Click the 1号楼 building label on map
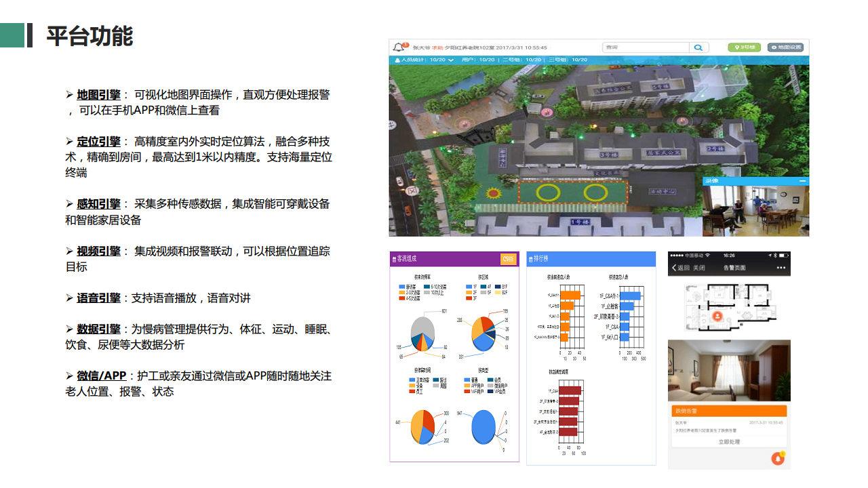Image resolution: width=868 pixels, height=488 pixels. 580,222
